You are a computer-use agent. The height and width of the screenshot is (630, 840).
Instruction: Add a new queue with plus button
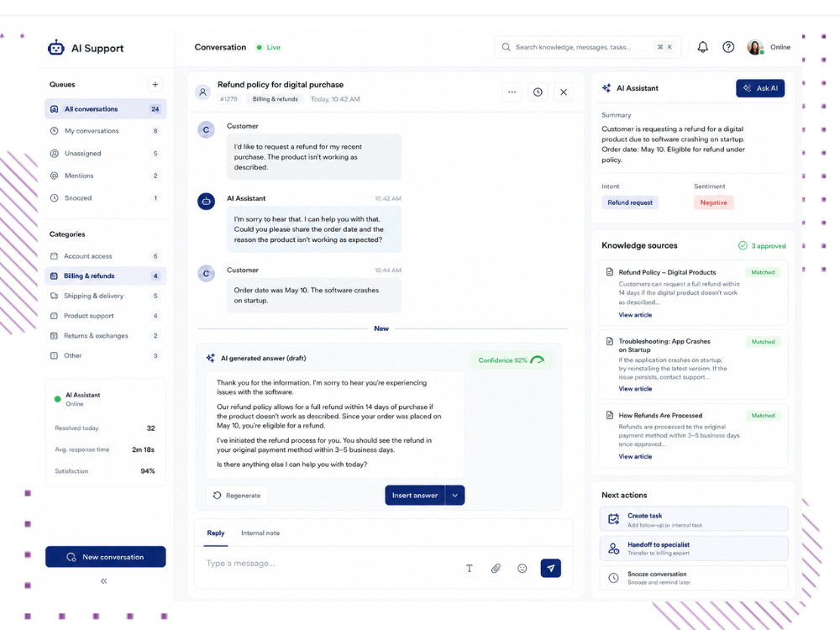click(x=155, y=84)
